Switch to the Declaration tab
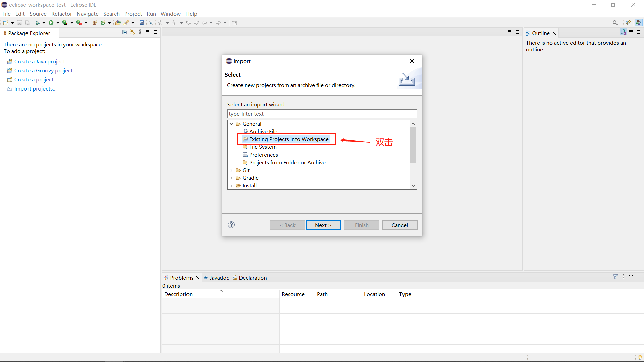The height and width of the screenshot is (362, 644). [x=250, y=278]
